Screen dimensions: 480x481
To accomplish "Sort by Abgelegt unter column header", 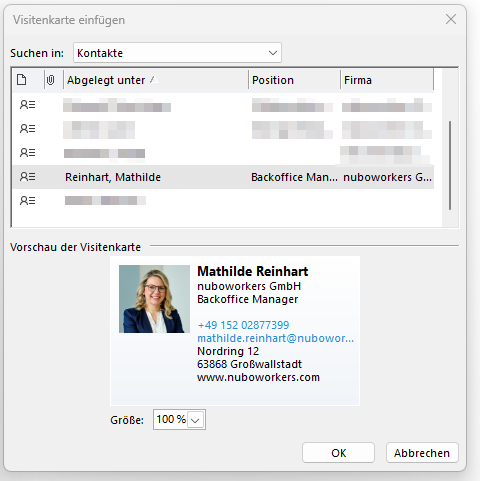I will coord(156,80).
